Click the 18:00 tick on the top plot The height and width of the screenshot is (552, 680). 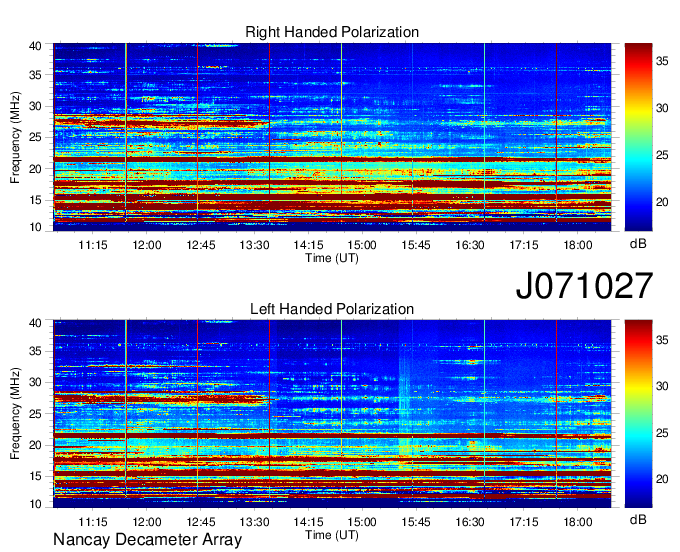tap(578, 245)
